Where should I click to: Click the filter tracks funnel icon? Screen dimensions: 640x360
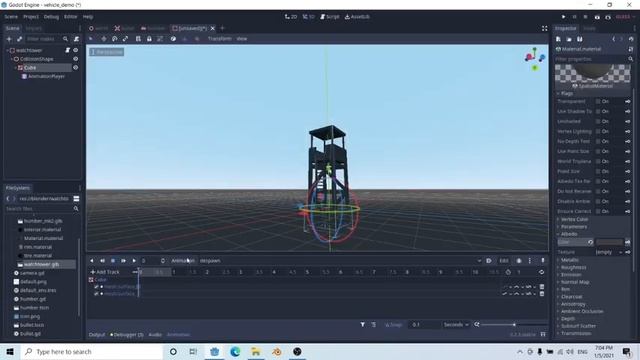362,325
